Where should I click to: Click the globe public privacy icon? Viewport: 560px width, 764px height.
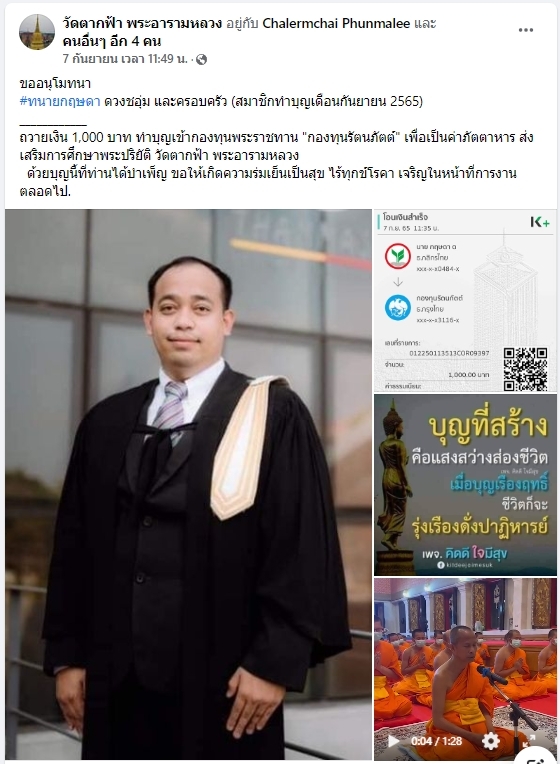tap(201, 59)
